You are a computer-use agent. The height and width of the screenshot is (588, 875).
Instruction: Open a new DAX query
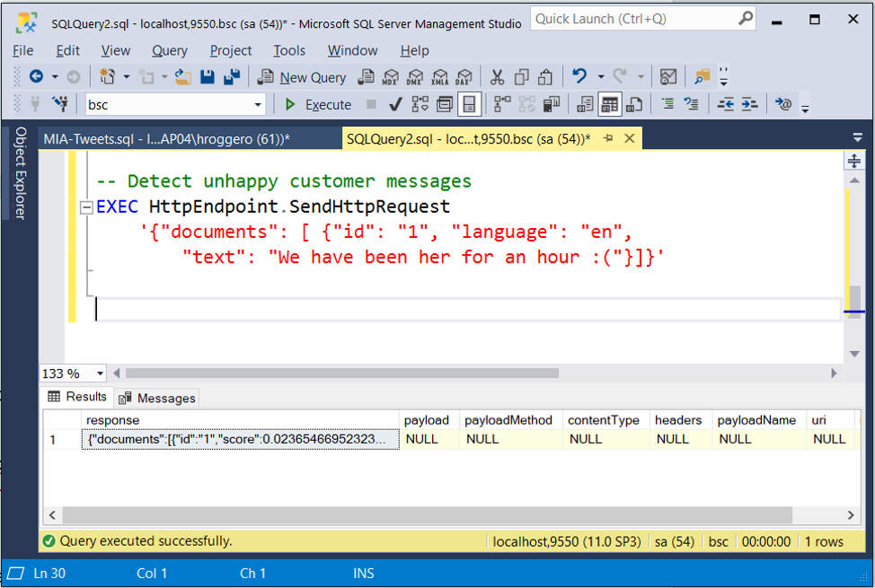tap(464, 77)
